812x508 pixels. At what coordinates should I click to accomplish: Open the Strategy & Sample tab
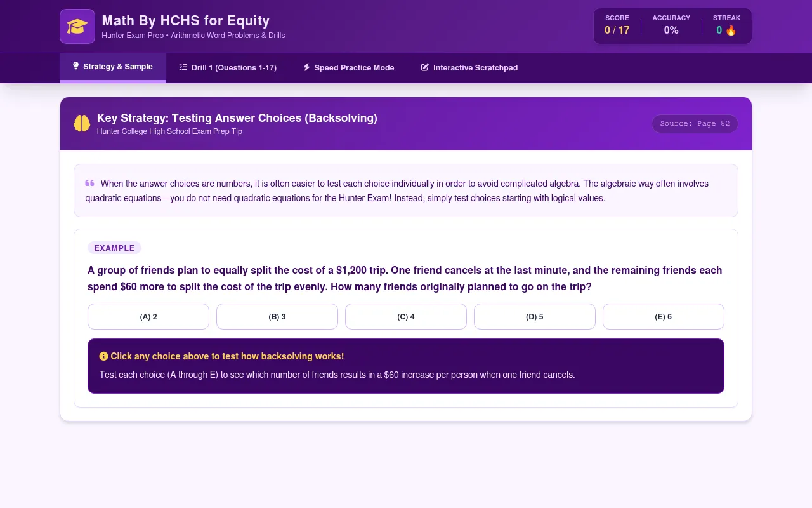click(113, 67)
